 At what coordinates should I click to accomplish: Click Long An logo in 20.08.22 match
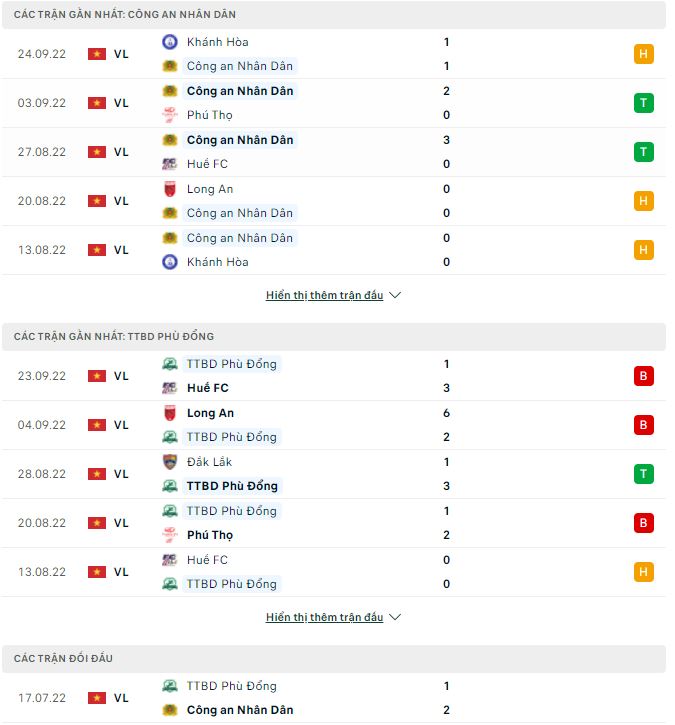[170, 189]
